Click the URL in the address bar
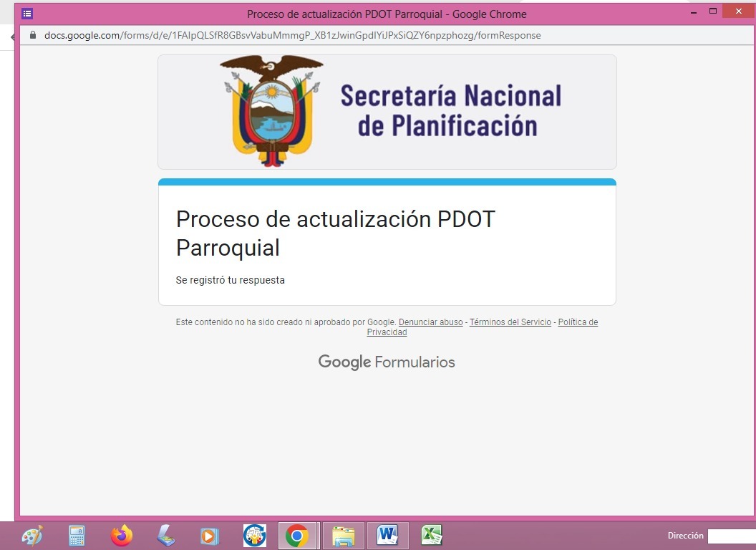Screen dimensions: 756x550 tap(292, 35)
